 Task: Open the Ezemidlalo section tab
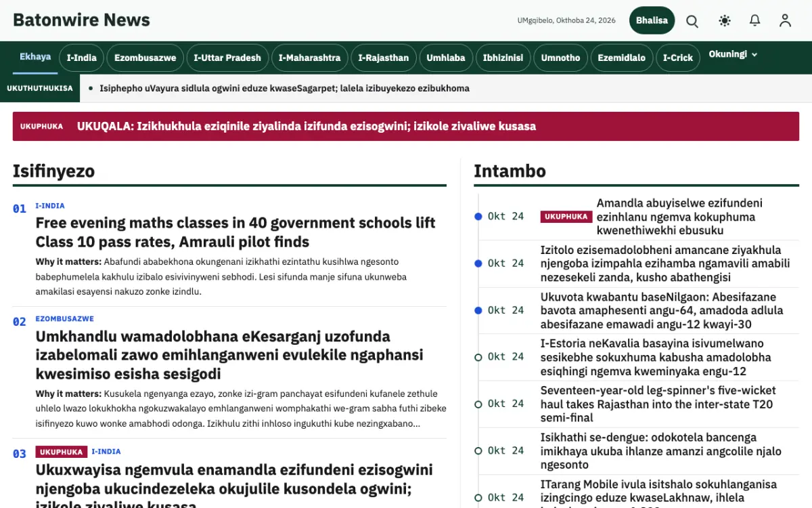coord(622,58)
